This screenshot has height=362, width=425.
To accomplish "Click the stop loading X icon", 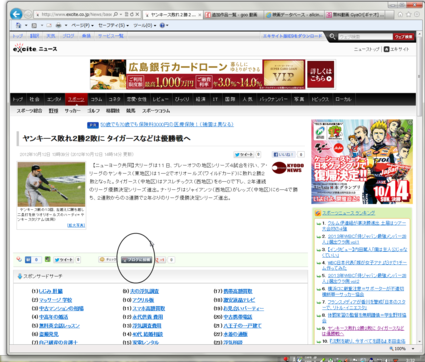I will click(x=137, y=14).
